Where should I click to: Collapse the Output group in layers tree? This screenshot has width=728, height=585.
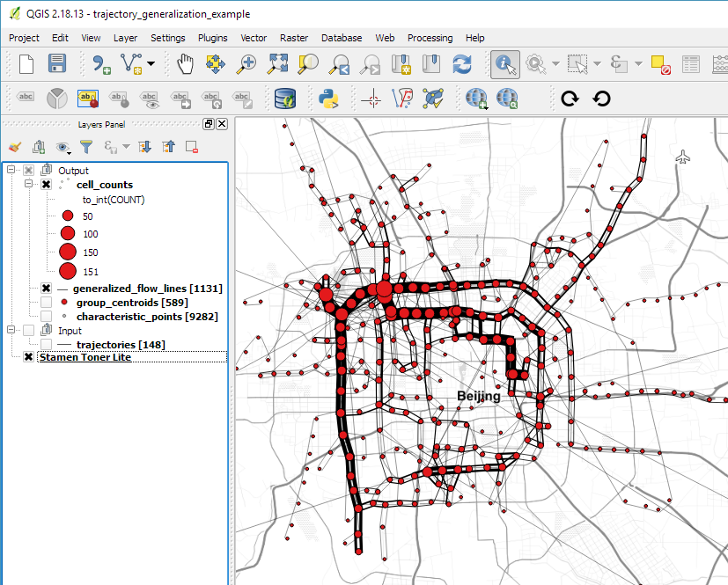11,170
